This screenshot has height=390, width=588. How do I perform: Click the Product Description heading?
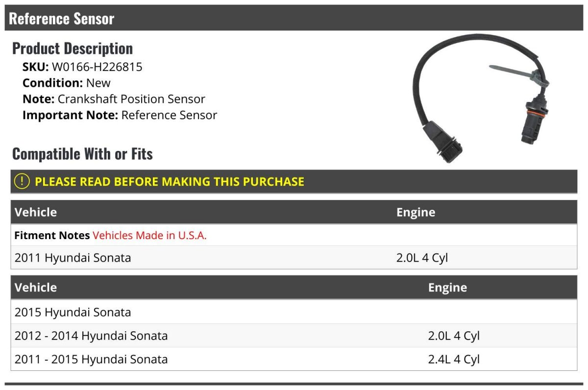point(73,48)
